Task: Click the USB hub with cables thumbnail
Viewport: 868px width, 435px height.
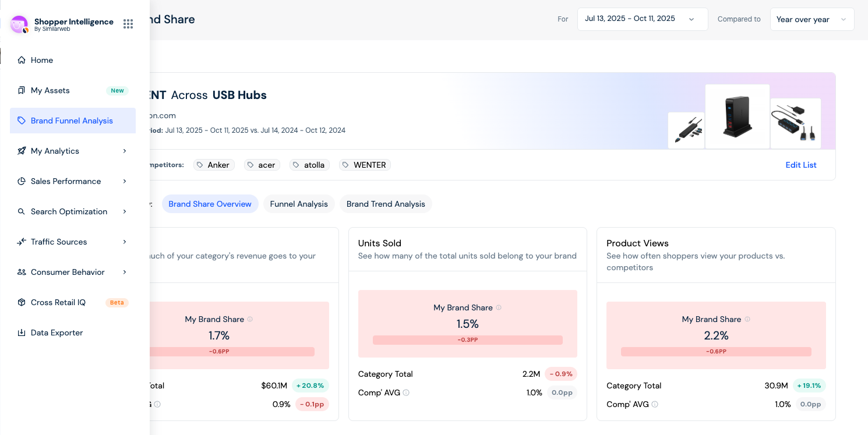Action: click(796, 123)
